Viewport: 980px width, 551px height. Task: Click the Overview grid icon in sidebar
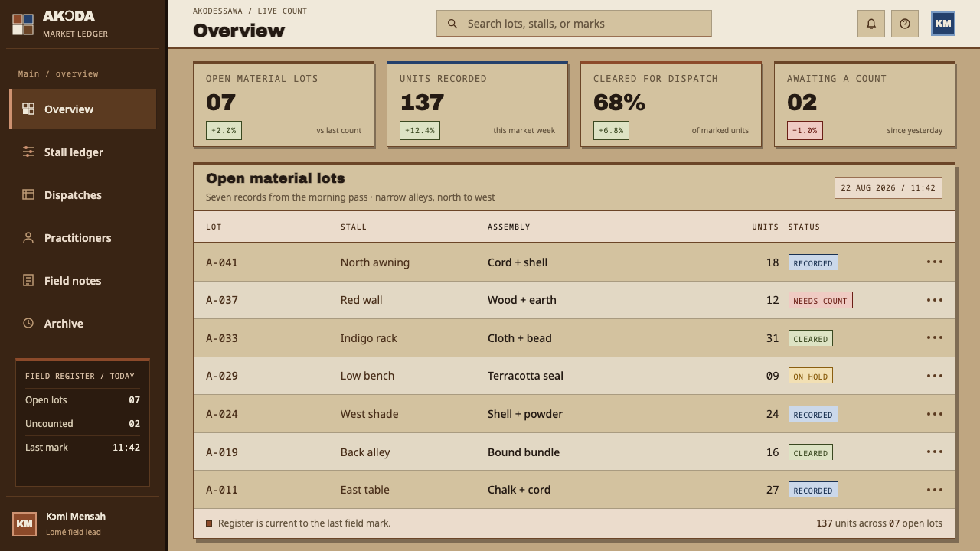click(x=28, y=109)
